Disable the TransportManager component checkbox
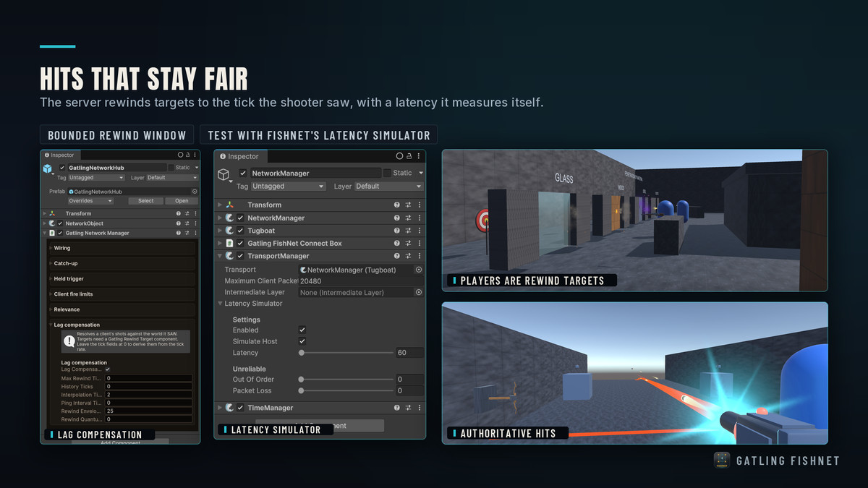 click(240, 256)
